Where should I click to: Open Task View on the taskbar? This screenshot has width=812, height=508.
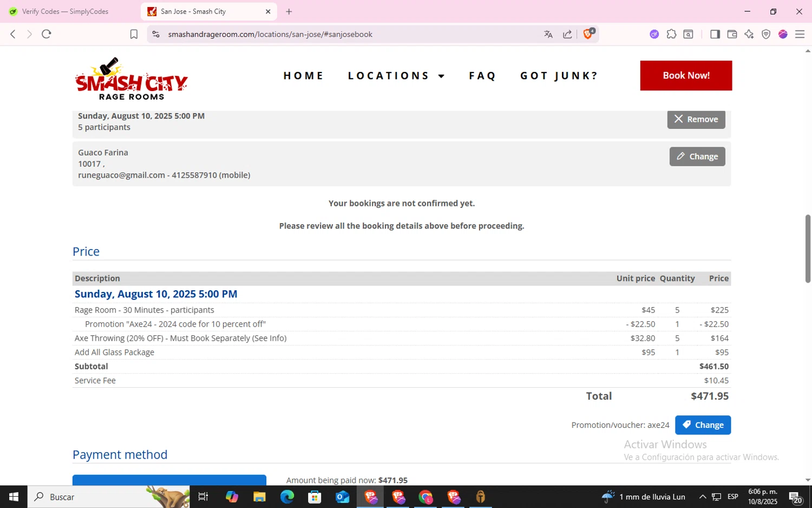pos(203,497)
